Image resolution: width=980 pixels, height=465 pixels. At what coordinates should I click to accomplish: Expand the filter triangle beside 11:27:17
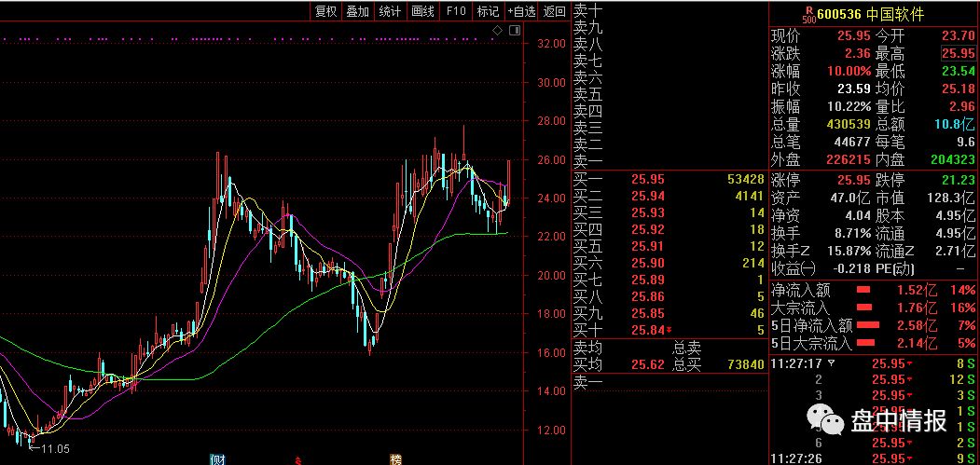click(819, 364)
